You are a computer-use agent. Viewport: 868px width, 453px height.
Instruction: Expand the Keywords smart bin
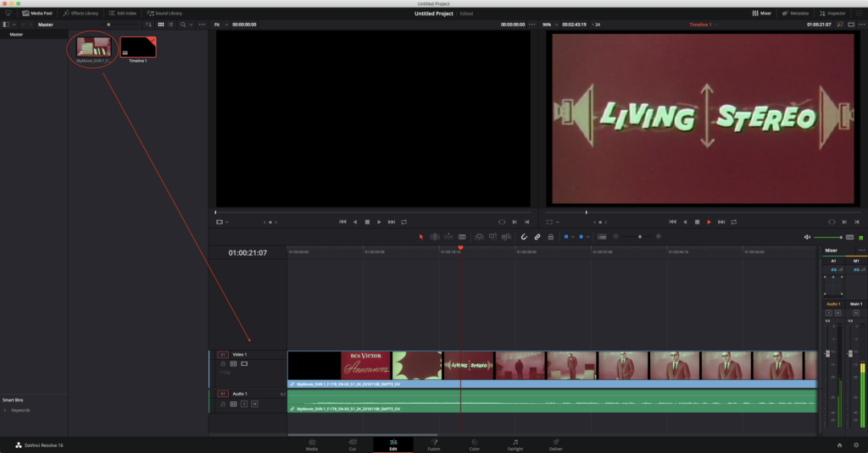pos(5,411)
